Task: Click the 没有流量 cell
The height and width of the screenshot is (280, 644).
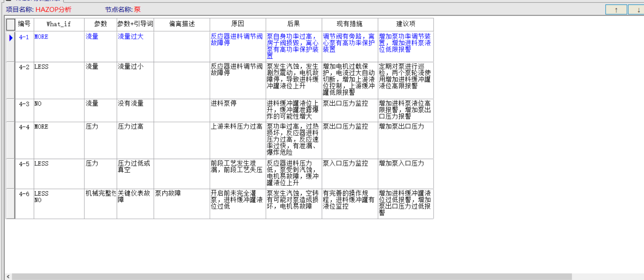Action: 135,110
